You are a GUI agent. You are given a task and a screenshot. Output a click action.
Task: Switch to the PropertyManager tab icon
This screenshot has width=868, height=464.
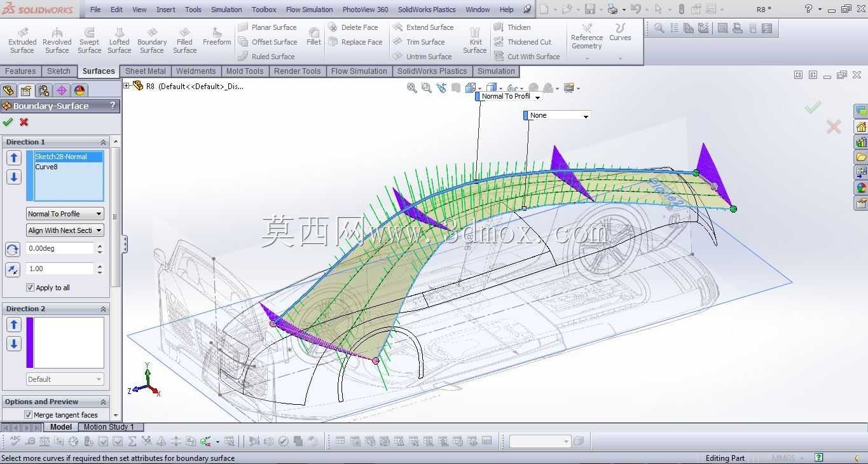(x=25, y=90)
